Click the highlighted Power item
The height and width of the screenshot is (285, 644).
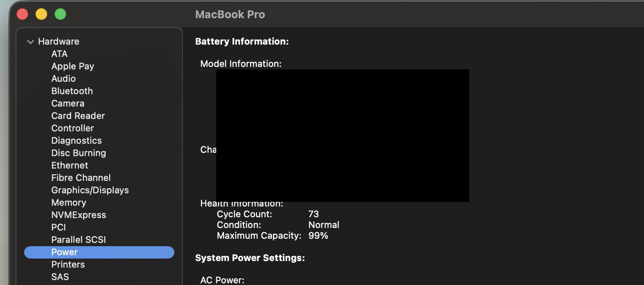tap(64, 252)
